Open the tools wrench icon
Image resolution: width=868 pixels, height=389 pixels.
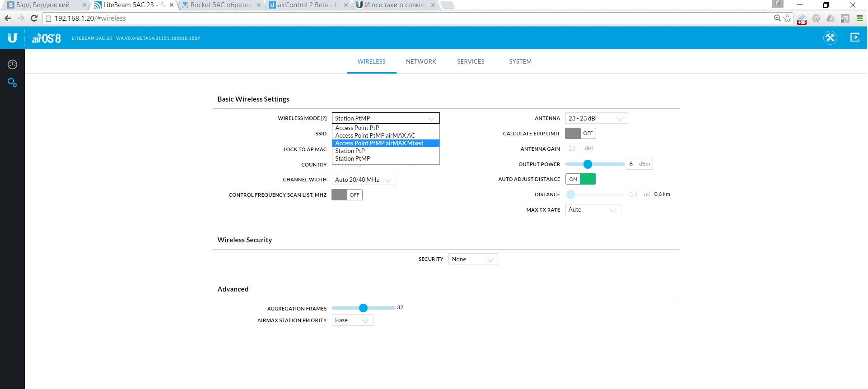coord(830,38)
